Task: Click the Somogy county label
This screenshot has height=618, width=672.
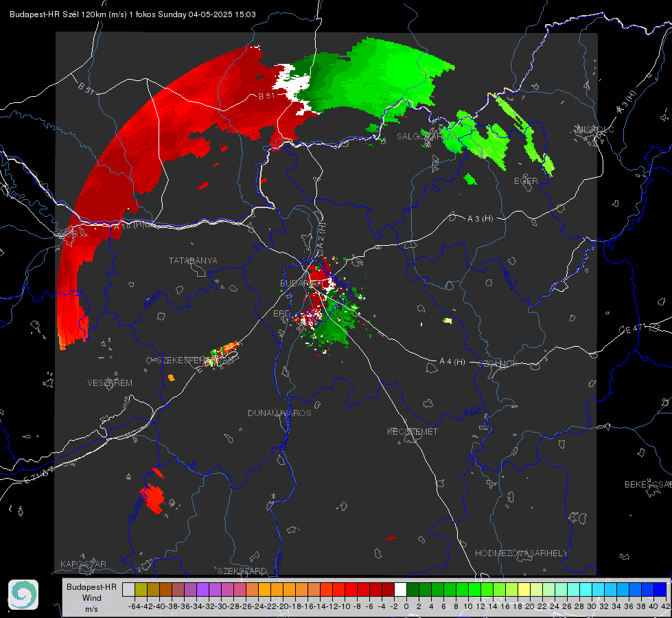Action: coord(137,506)
